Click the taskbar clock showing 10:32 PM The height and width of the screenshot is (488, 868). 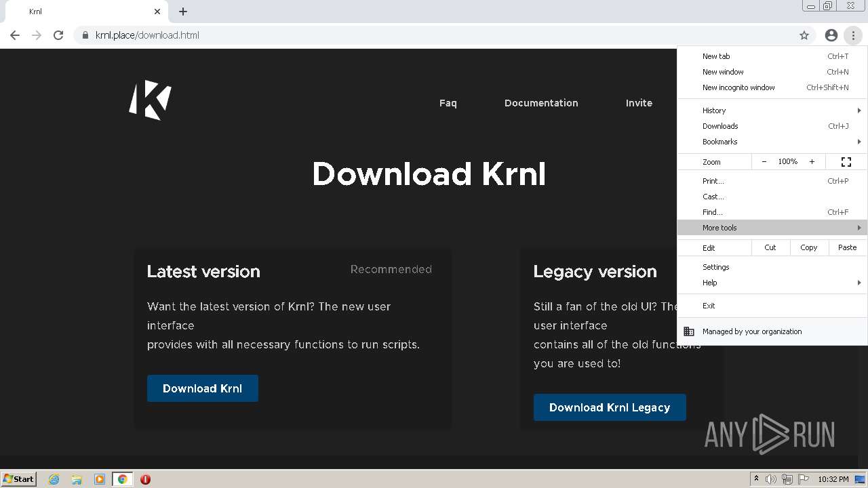pos(833,479)
